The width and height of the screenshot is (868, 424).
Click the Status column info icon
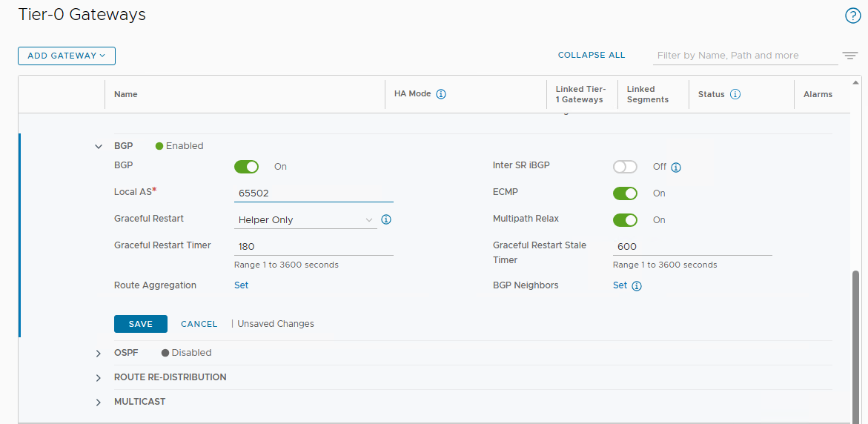click(735, 94)
